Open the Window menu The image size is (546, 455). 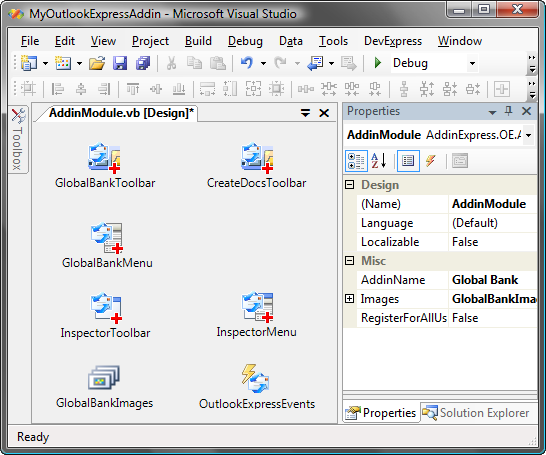[x=460, y=41]
